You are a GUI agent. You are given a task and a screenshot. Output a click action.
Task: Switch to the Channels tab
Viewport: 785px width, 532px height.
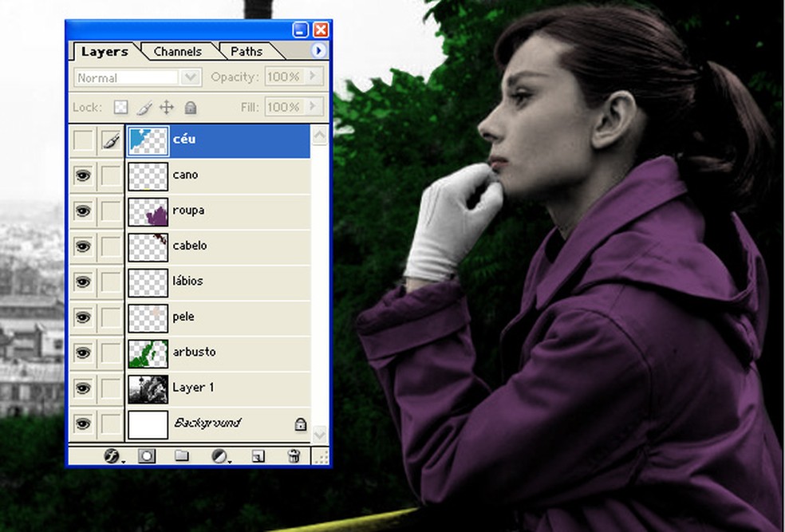point(177,51)
